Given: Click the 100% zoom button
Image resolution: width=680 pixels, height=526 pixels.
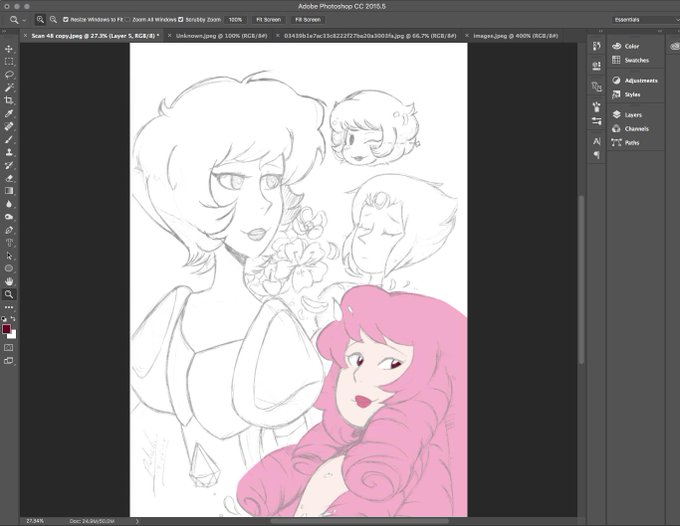Looking at the screenshot, I should [235, 20].
